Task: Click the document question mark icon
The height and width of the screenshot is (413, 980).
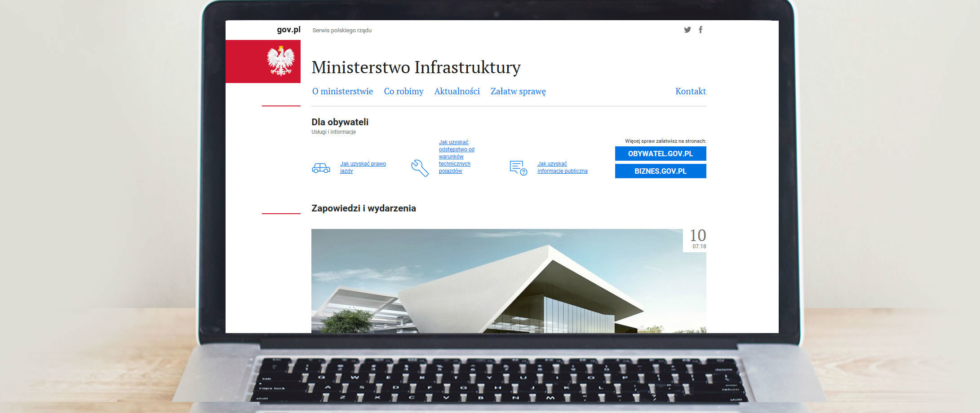Action: 518,168
